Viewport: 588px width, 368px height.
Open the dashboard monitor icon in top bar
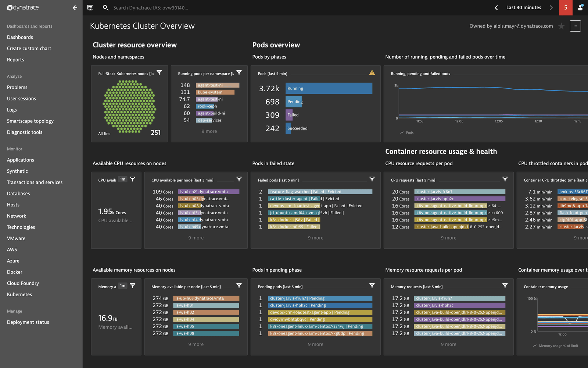point(90,7)
